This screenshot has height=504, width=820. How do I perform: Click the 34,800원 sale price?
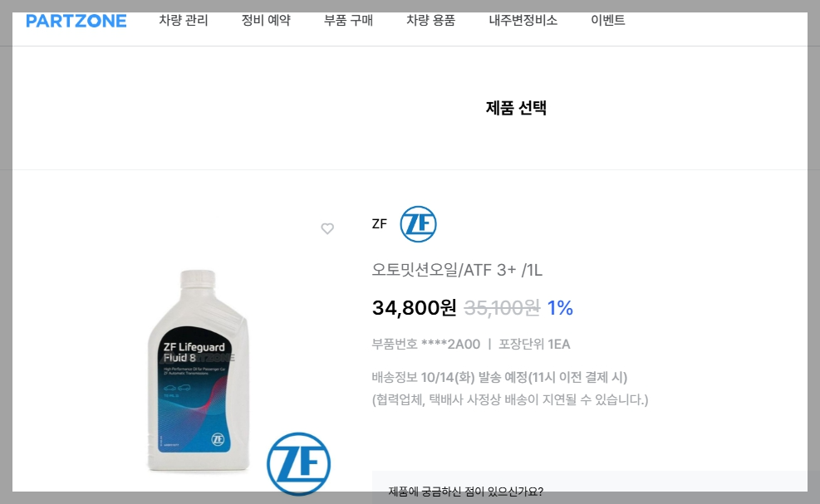pyautogui.click(x=415, y=307)
